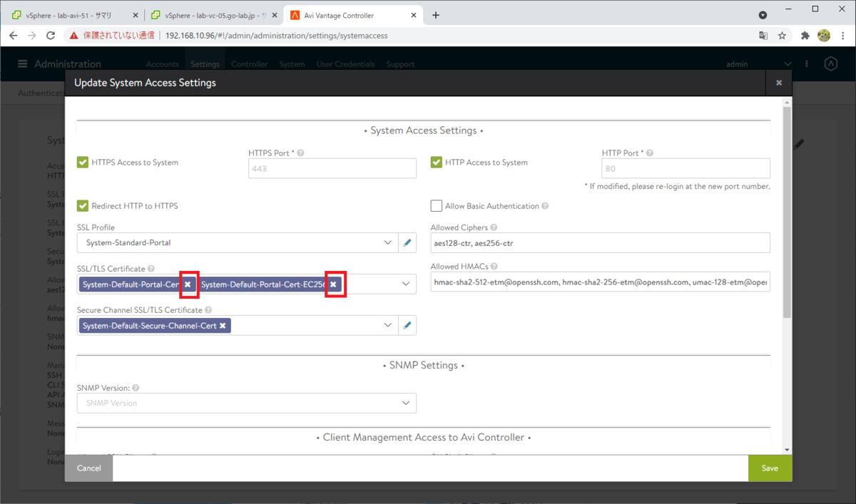The height and width of the screenshot is (504, 856).
Task: Expand Secure Channel SSL/TLS Certificate dropdown
Action: point(388,325)
